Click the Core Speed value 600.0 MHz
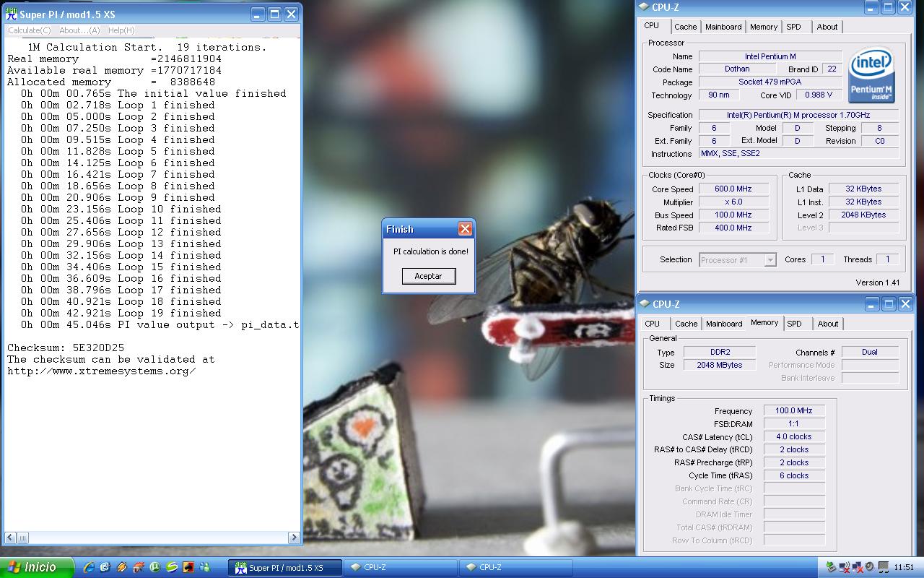This screenshot has height=578, width=924. (x=733, y=189)
